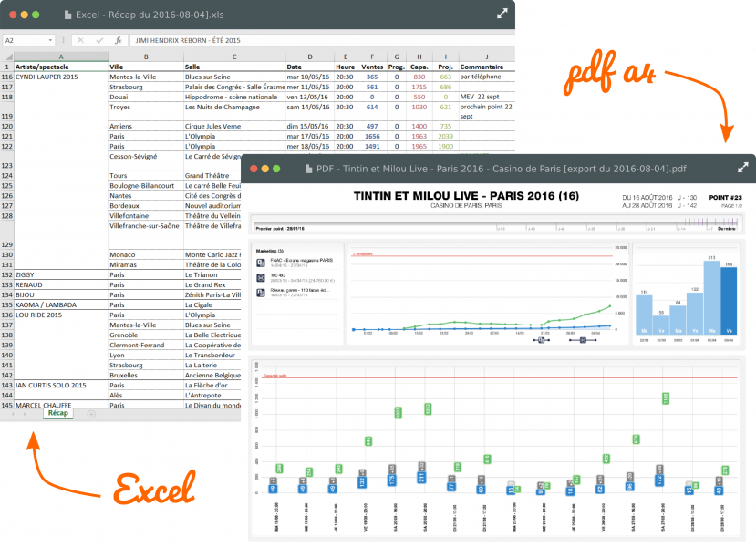Select the Récap sheet tab

(59, 413)
